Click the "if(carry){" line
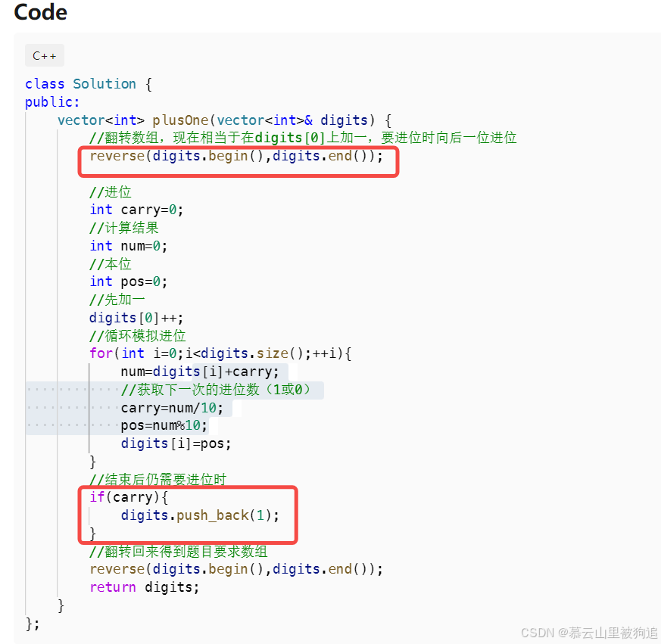The image size is (661, 644). [129, 497]
